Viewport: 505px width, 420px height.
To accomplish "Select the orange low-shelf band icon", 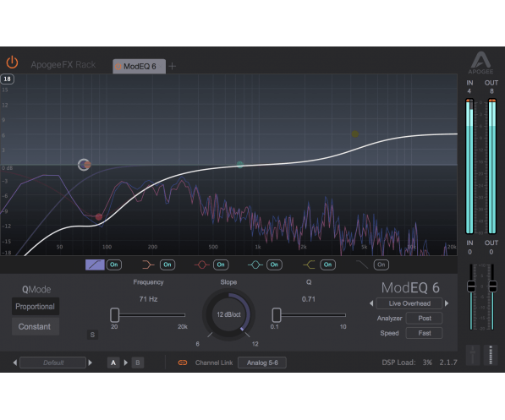I will click(x=148, y=265).
